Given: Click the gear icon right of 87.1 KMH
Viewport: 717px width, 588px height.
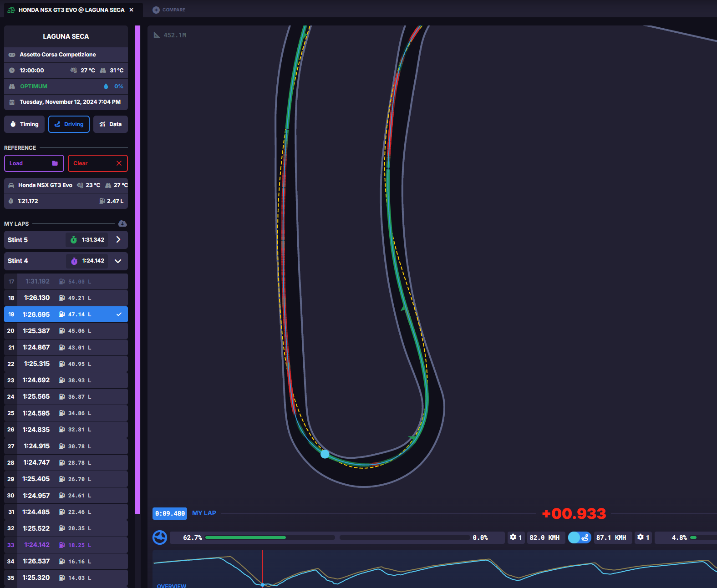Looking at the screenshot, I should point(641,537).
